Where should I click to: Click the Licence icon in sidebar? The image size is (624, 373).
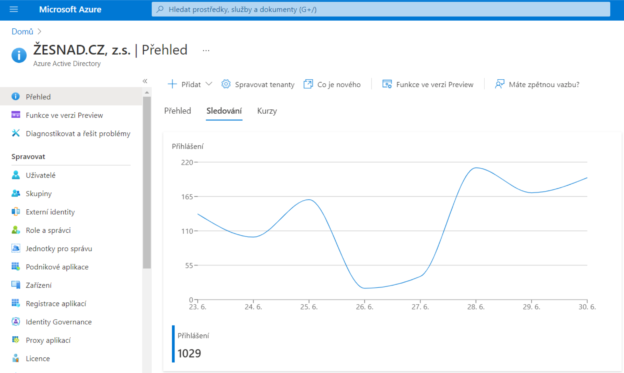click(16, 358)
